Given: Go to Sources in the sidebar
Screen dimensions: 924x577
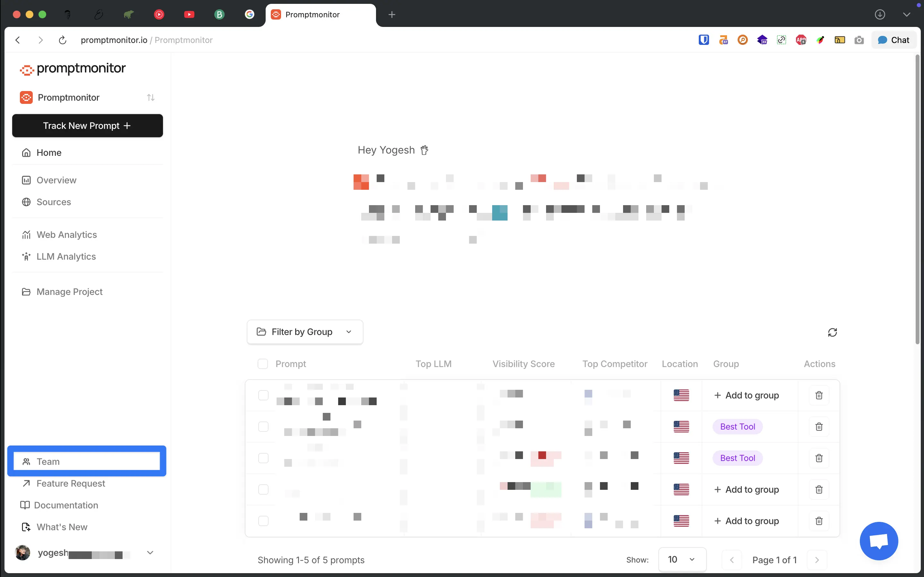Looking at the screenshot, I should [54, 202].
